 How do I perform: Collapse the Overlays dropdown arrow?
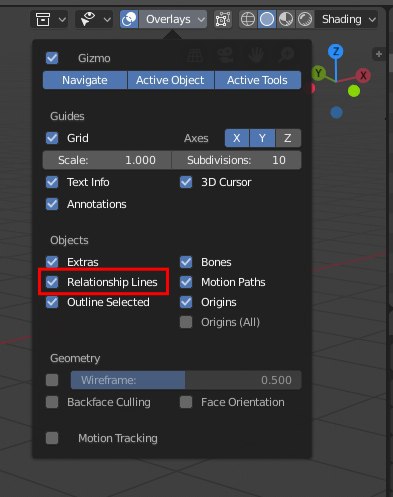coord(201,19)
